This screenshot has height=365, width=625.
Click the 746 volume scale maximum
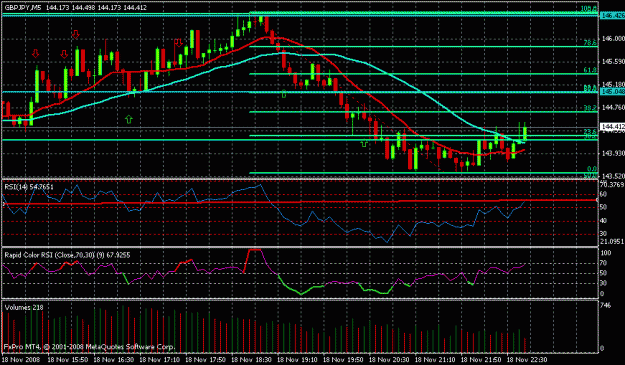point(605,305)
